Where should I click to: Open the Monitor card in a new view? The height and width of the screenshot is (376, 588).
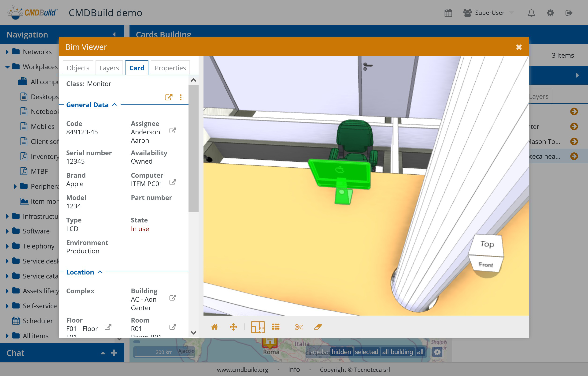pyautogui.click(x=169, y=97)
